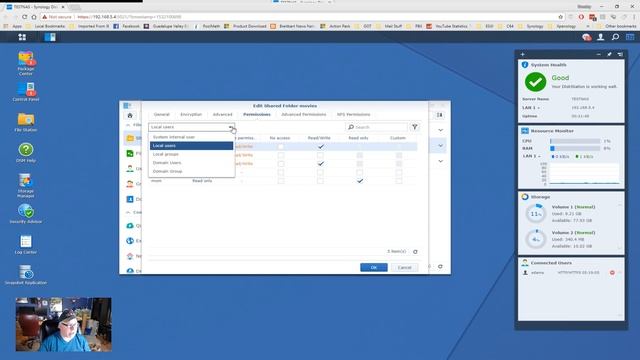The height and width of the screenshot is (360, 640).
Task: Click the user Search field
Action: pyautogui.click(x=376, y=127)
